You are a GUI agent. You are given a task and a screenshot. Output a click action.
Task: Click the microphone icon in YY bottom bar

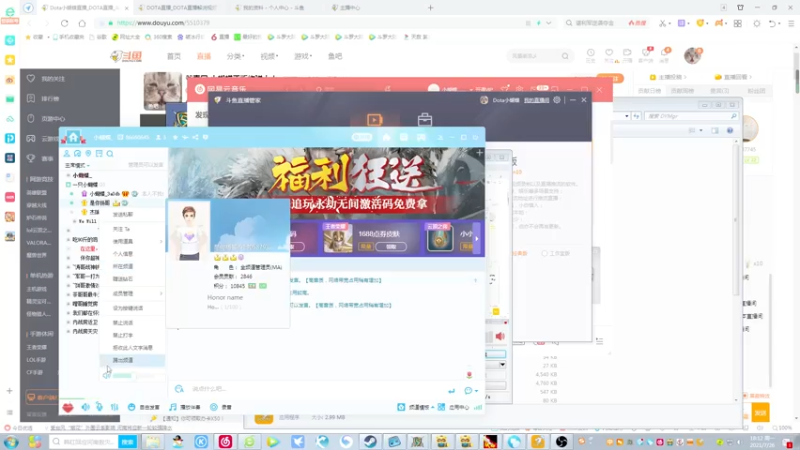[x=99, y=407]
